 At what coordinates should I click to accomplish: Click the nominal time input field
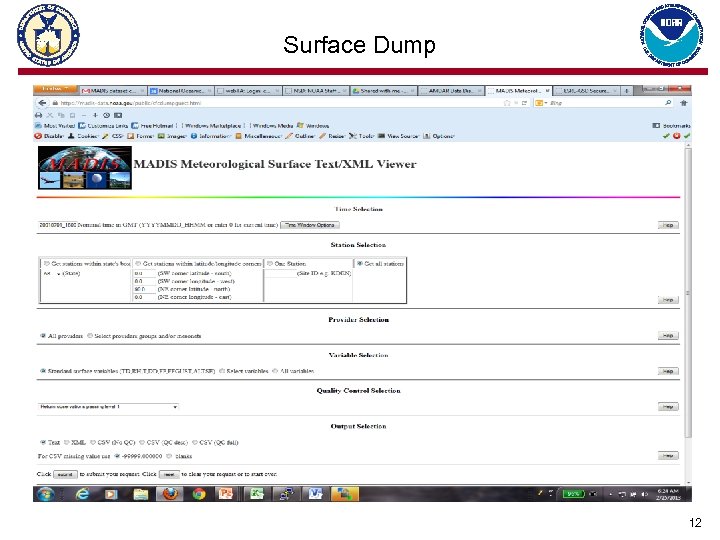coord(57,225)
